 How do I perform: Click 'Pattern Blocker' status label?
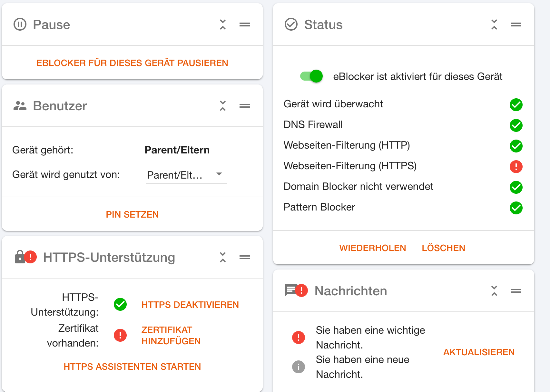click(319, 207)
